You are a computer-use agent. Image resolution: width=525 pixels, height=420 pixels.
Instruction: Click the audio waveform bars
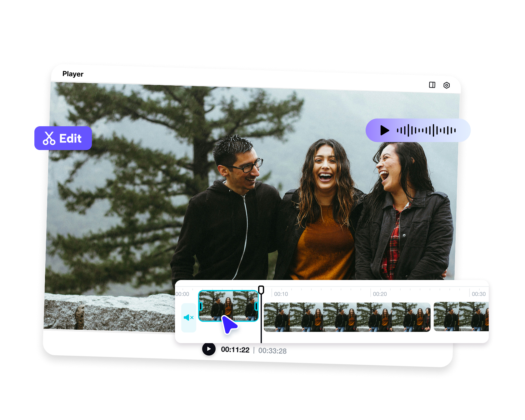[426, 130]
